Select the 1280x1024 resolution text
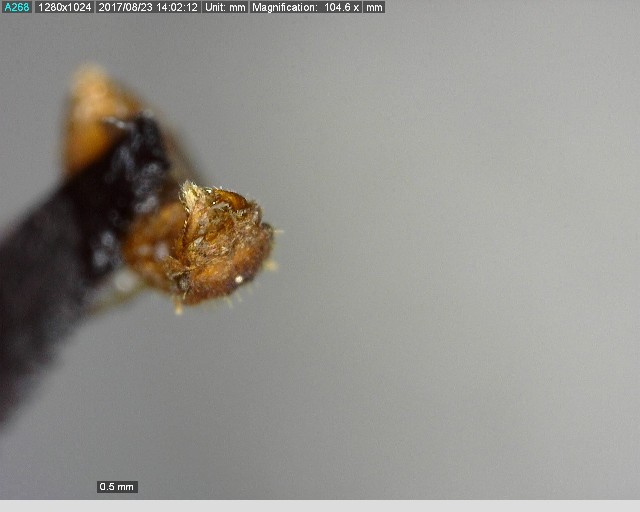This screenshot has height=512, width=640. [64, 7]
